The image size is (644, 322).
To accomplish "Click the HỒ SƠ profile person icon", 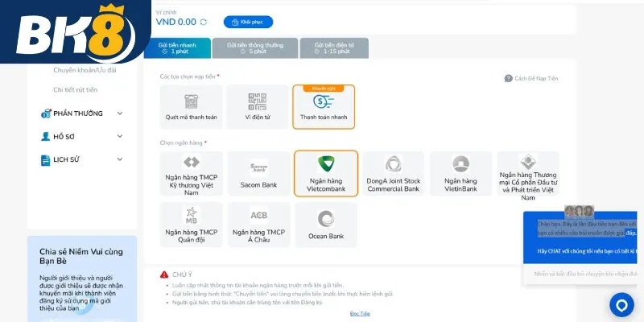I will [46, 136].
